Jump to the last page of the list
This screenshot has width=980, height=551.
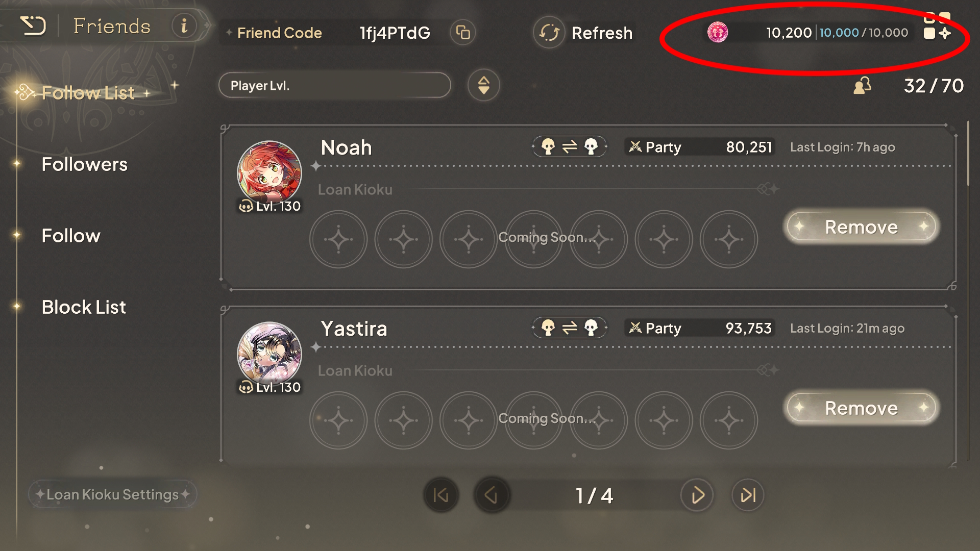[x=748, y=495]
